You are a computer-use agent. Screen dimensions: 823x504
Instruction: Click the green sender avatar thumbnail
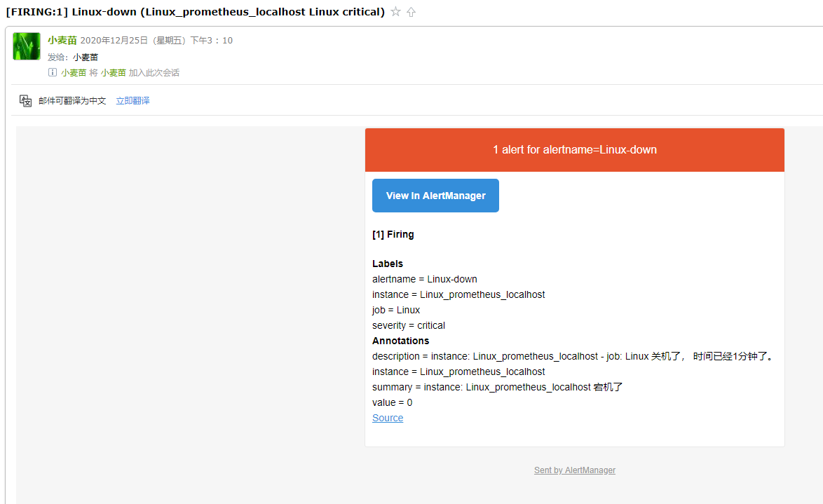[27, 46]
